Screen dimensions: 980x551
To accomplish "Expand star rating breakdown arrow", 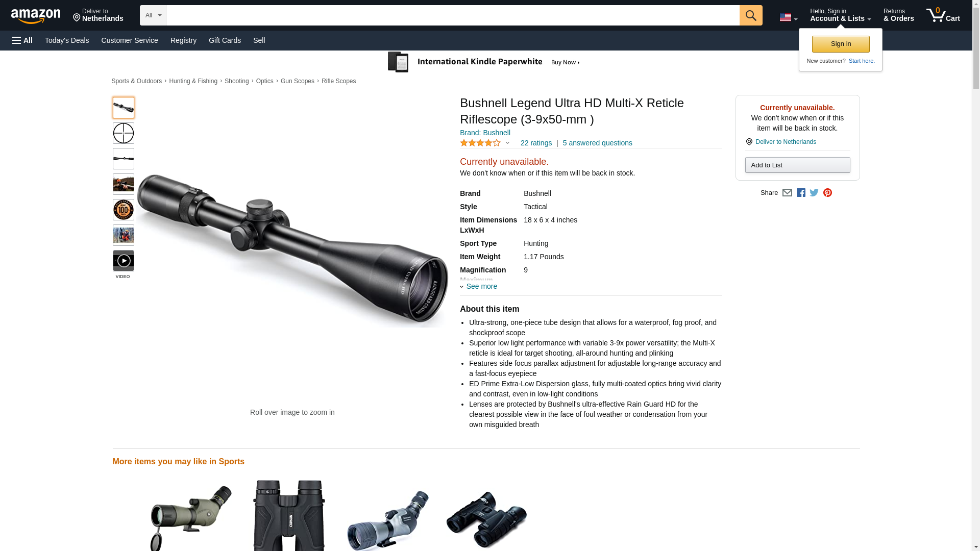I will coord(507,143).
